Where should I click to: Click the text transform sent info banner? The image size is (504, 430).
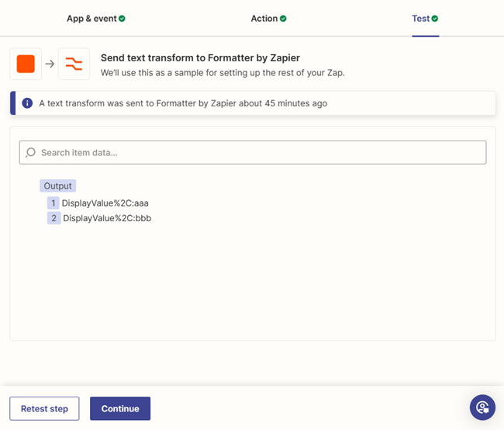253,103
